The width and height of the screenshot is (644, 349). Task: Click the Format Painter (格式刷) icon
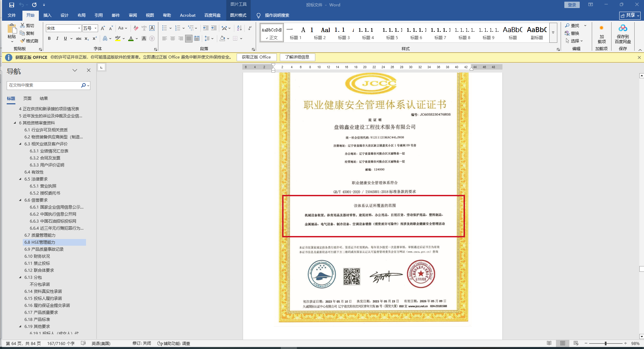point(22,41)
